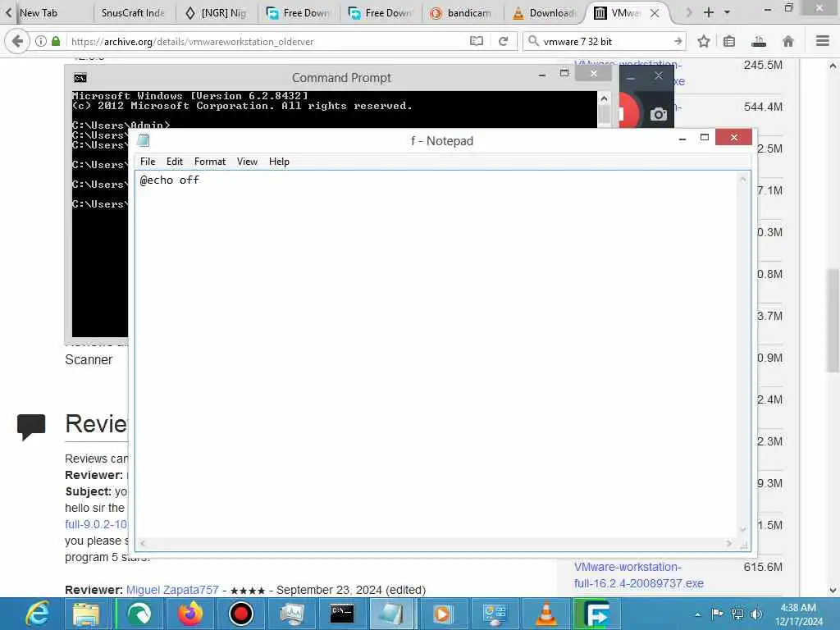Screen dimensions: 840x630
Task: Switch to the bandicam tab
Action: (x=463, y=13)
